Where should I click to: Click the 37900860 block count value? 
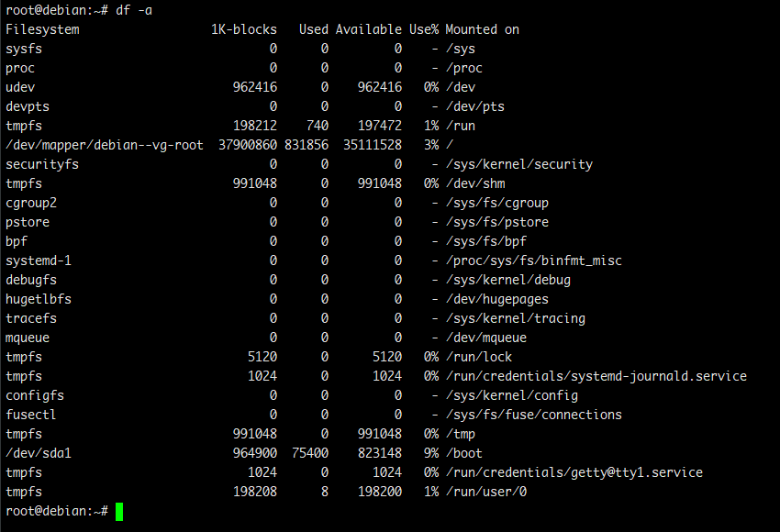click(248, 145)
